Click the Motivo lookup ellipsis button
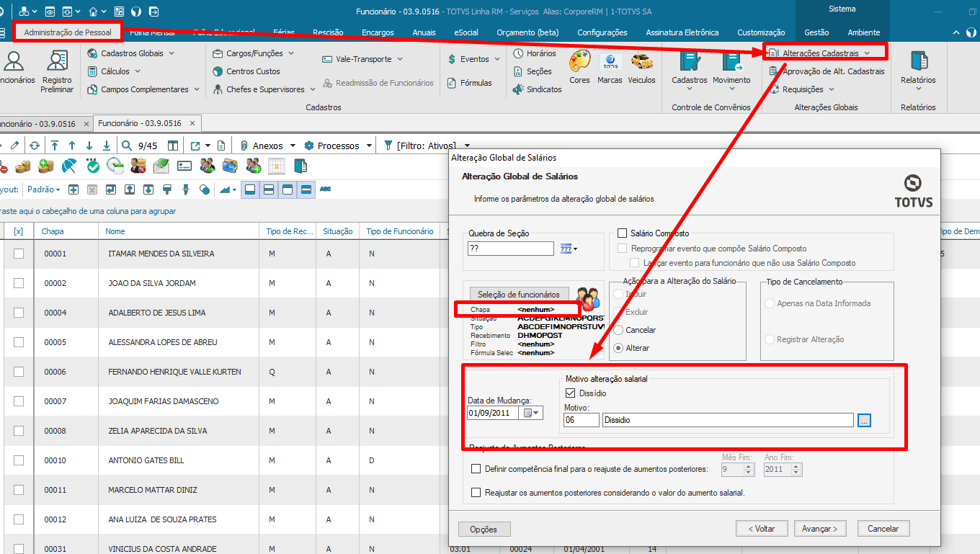980x554 pixels. coord(864,420)
